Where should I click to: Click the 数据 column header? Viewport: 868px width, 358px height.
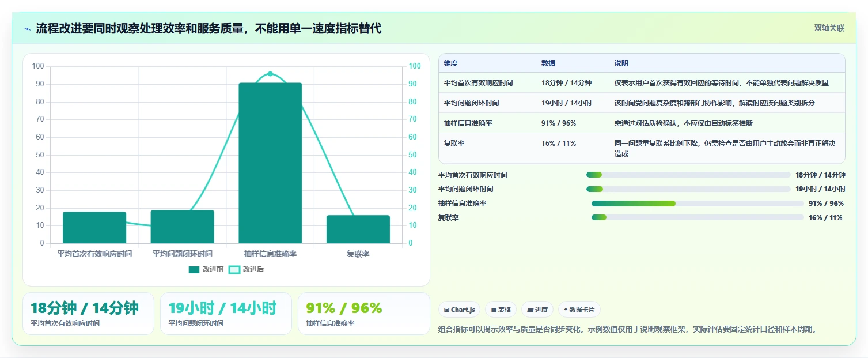(548, 63)
